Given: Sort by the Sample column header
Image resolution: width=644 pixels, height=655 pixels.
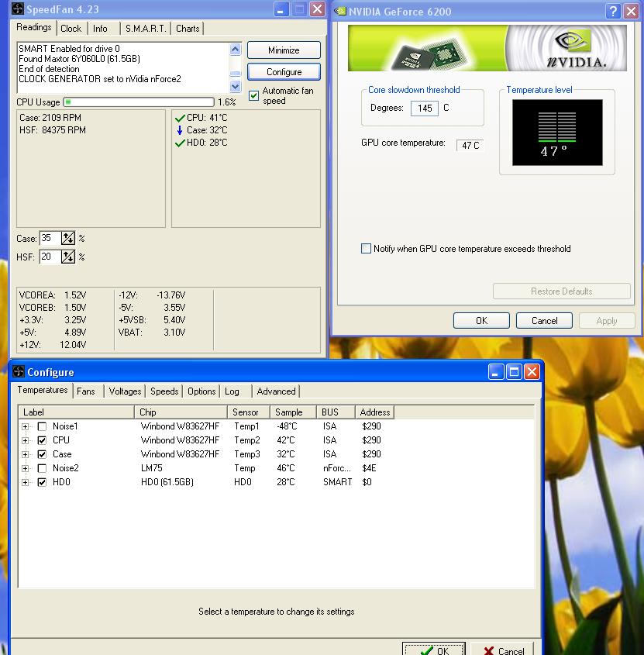Looking at the screenshot, I should (293, 412).
